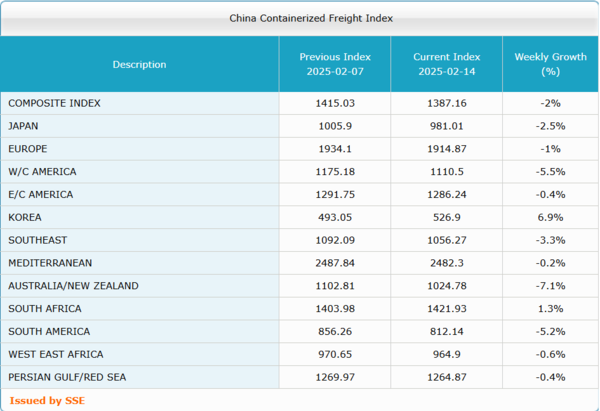Select the SOUTHEAST row label
The image size is (600, 411).
(36, 240)
